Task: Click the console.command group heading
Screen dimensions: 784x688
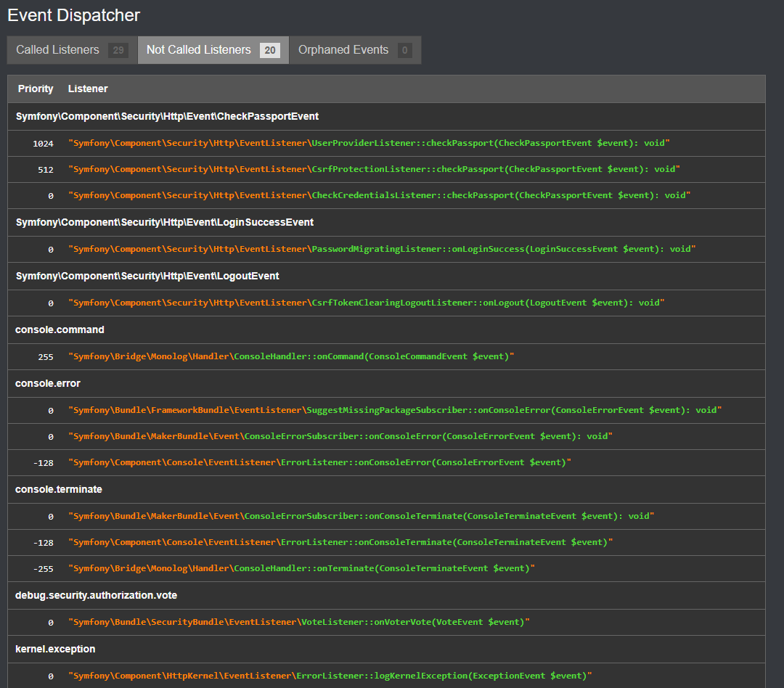Action: (60, 330)
